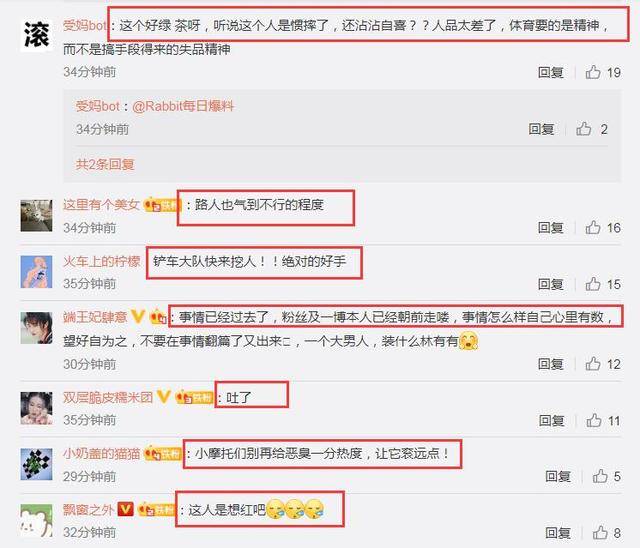Viewport: 640px width, 548px height.
Task: Open 小奶盖的猫猫's user profile name
Action: point(101,453)
